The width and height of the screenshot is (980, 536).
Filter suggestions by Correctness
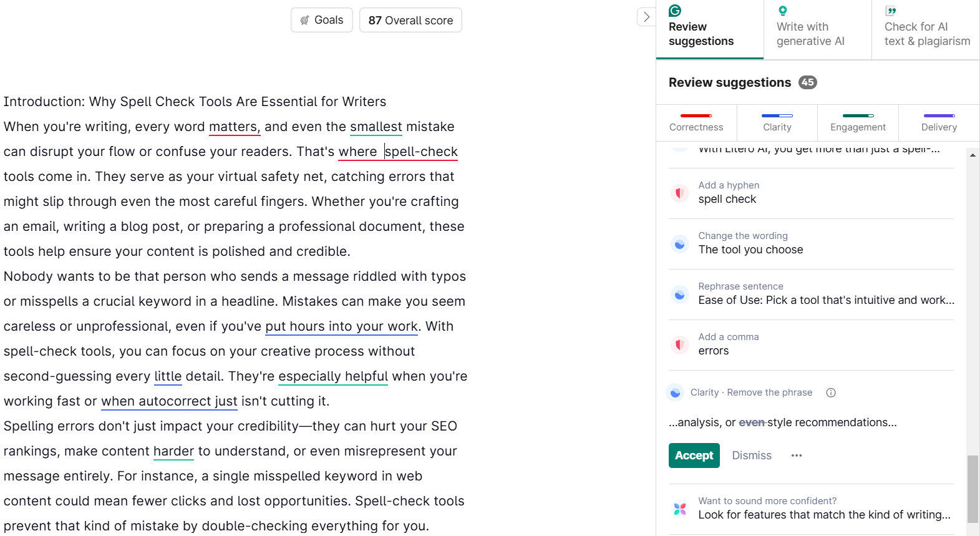(x=696, y=122)
